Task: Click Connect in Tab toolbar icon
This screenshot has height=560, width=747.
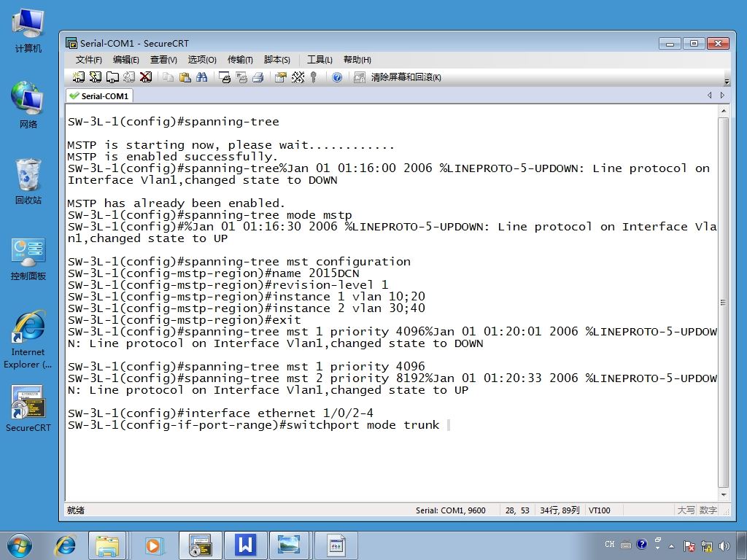Action: click(112, 77)
